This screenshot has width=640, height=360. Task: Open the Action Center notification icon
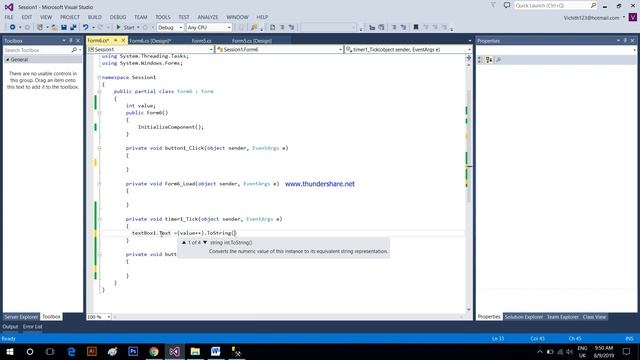(626, 351)
